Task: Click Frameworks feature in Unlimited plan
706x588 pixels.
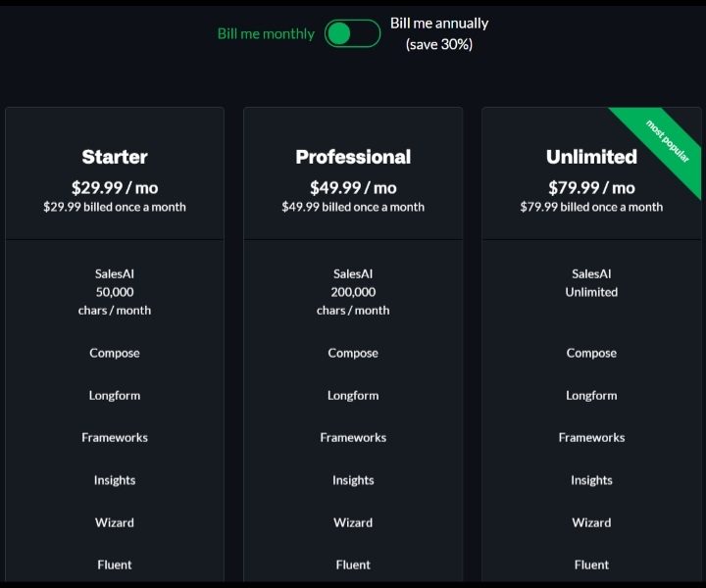Action: [x=591, y=438]
